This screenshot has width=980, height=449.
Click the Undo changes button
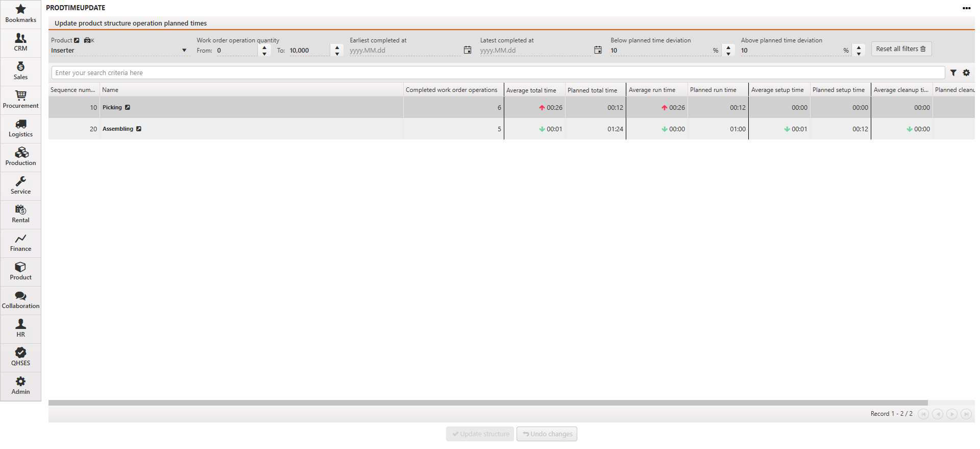tap(547, 434)
